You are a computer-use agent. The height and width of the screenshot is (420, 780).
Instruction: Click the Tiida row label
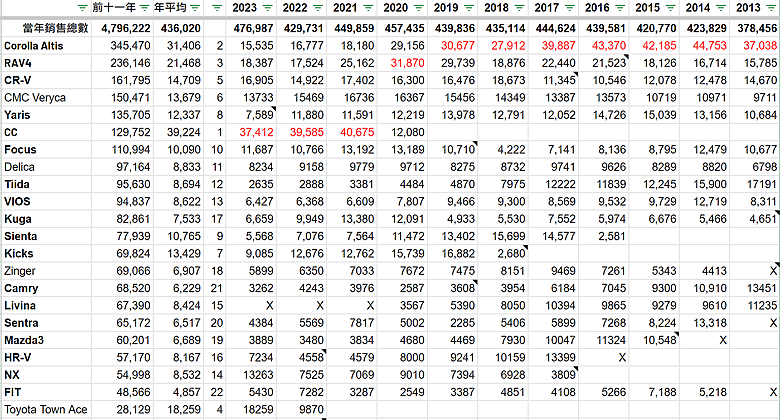(x=17, y=184)
